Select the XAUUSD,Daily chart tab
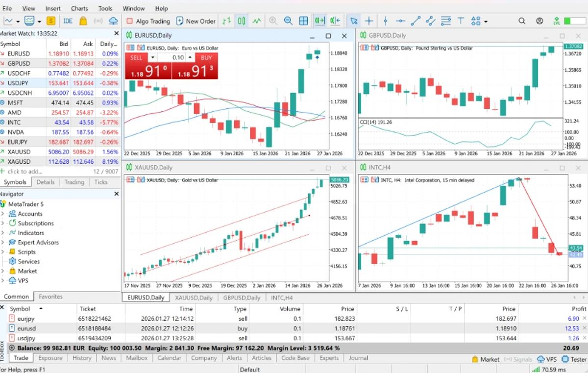This screenshot has width=588, height=373. tap(194, 298)
